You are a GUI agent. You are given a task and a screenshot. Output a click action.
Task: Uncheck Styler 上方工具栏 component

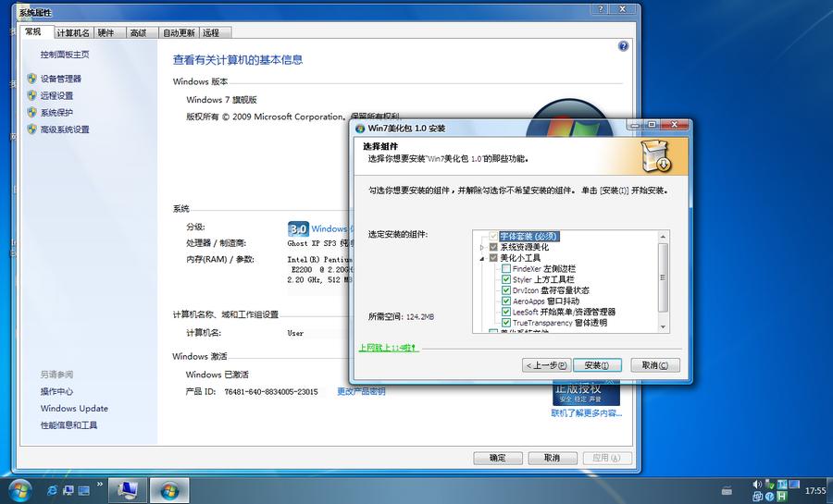(506, 279)
